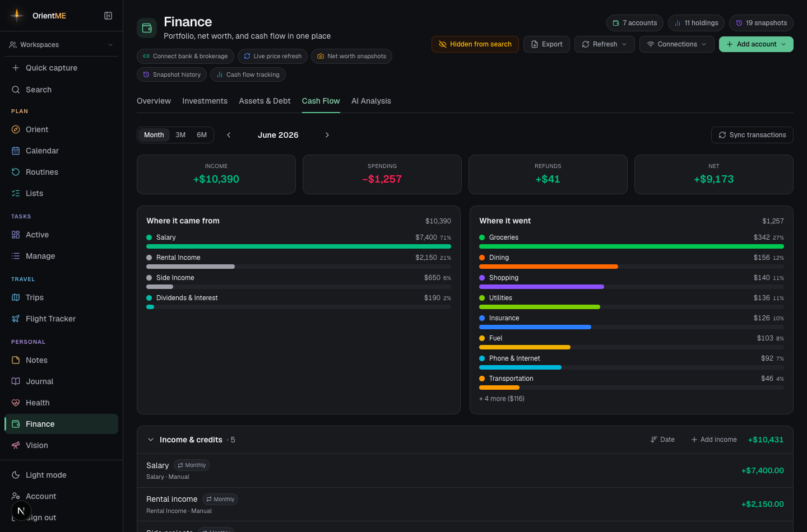Click the Rental Income source row

click(x=299, y=262)
